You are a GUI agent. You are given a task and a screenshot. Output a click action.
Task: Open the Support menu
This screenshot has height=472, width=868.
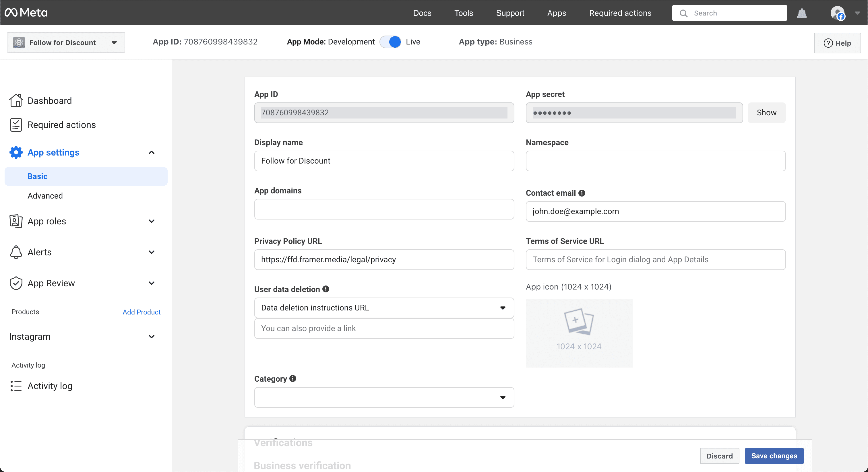(510, 13)
